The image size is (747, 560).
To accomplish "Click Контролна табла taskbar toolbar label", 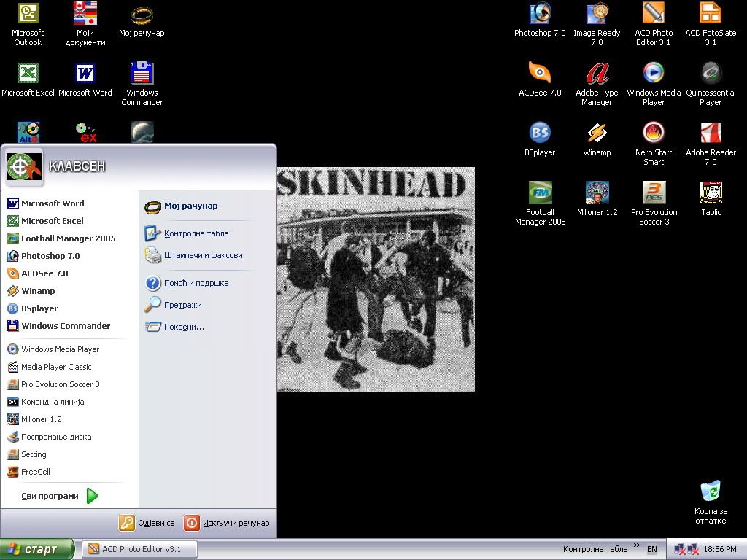I will click(x=595, y=549).
